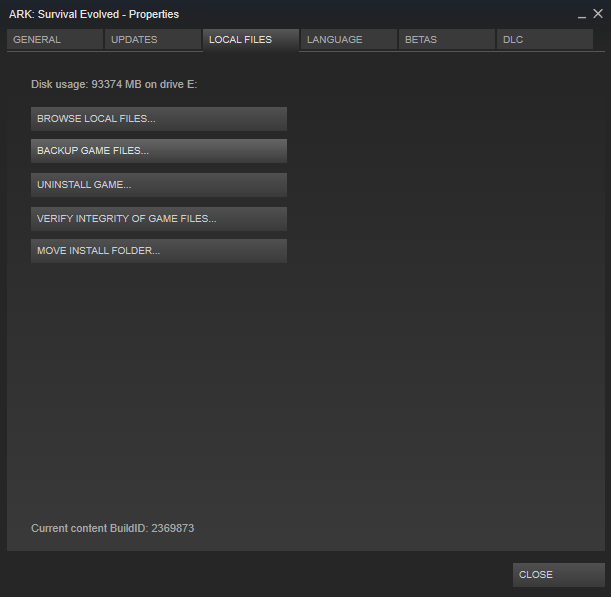The height and width of the screenshot is (597, 611).
Task: Open the Updates tab
Action: click(153, 39)
